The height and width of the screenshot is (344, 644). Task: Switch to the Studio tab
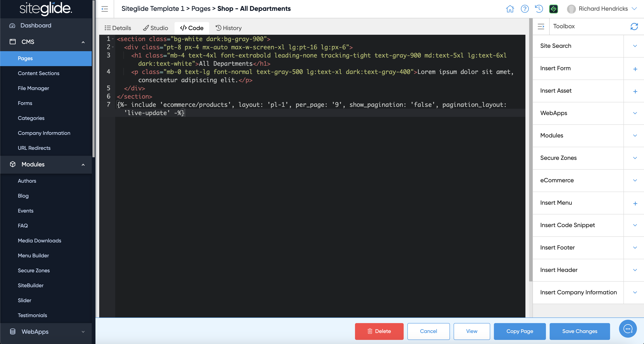coord(155,28)
